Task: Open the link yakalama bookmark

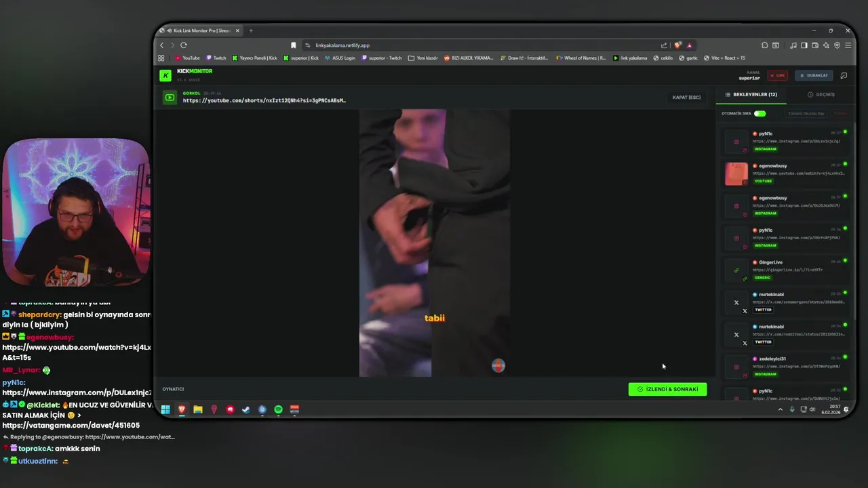Action: click(630, 58)
